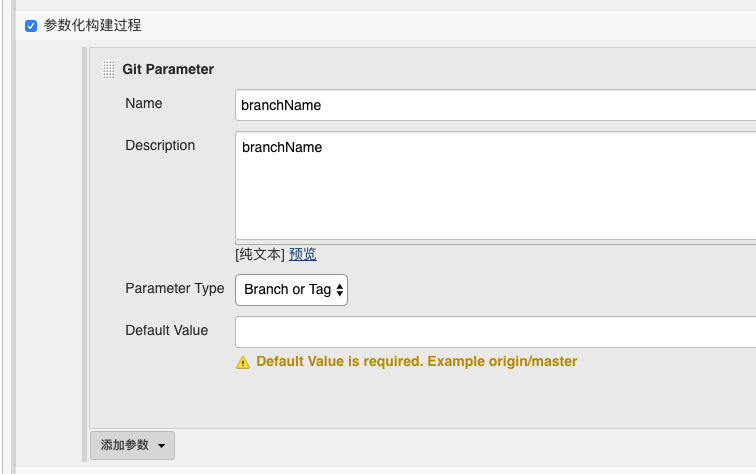This screenshot has width=756, height=474.
Task: Select the Git Parameter section title
Action: pos(168,69)
